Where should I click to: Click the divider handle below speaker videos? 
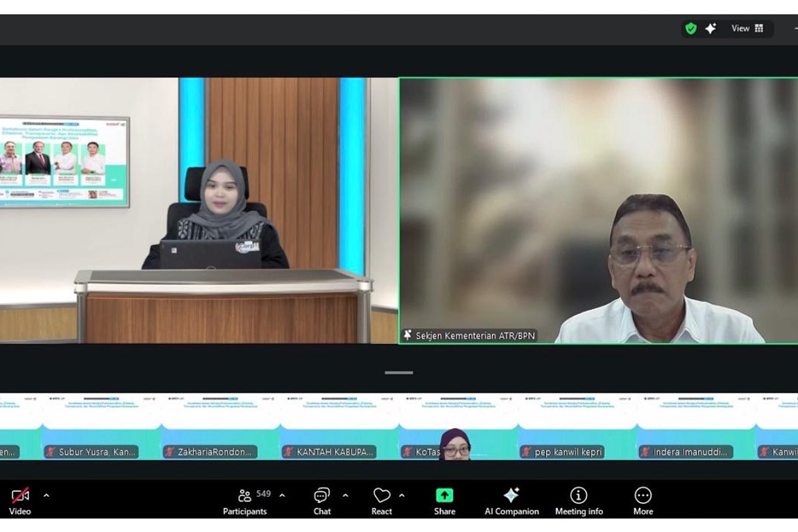[399, 372]
